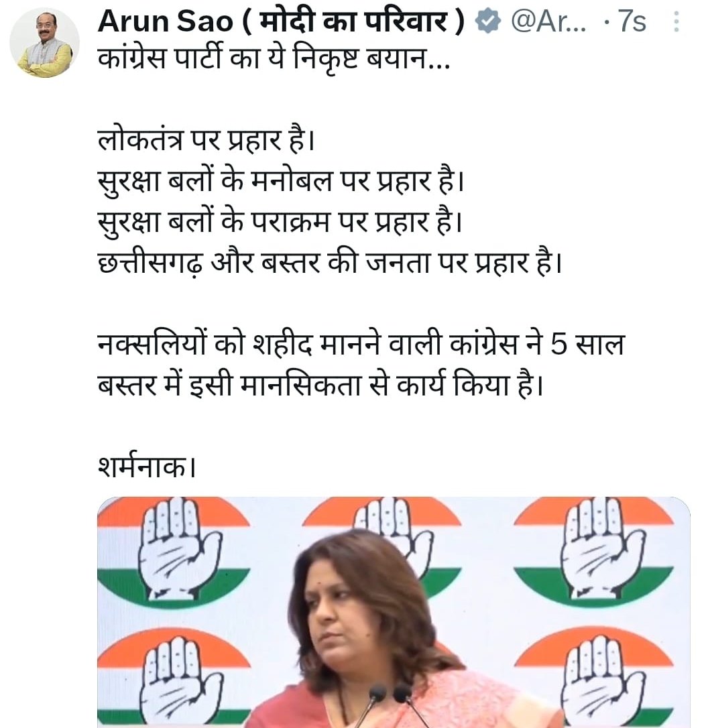Select the line कांग्रेस पार्टी का ये निकृष्ट बयान
The width and height of the screenshot is (706, 728).
[x=274, y=60]
